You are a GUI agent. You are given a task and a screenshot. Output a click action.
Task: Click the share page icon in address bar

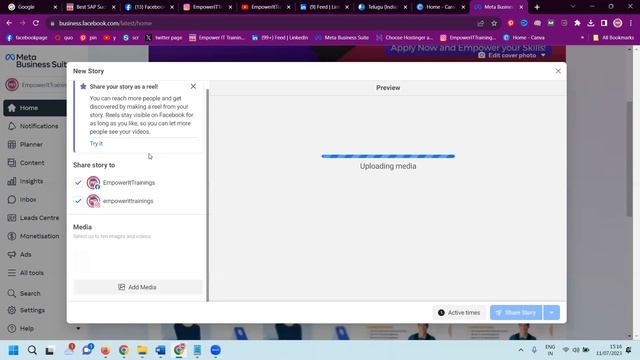[x=481, y=23]
